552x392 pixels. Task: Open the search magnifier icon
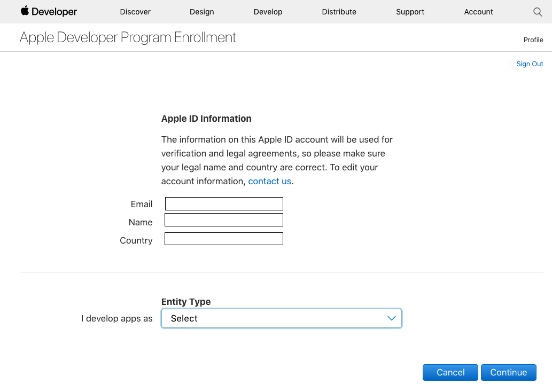[x=538, y=12]
